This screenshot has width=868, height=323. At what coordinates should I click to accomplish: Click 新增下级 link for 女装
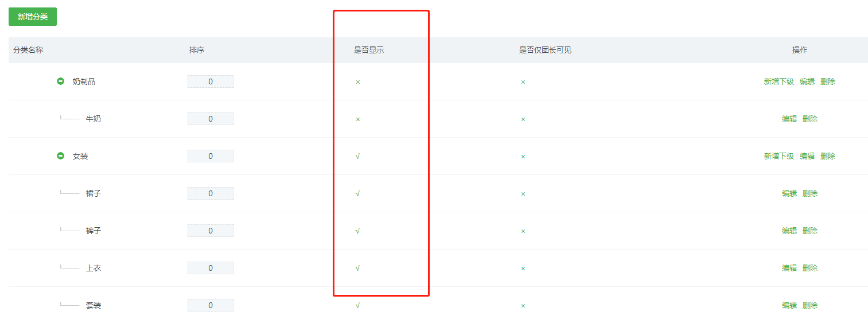tap(779, 156)
